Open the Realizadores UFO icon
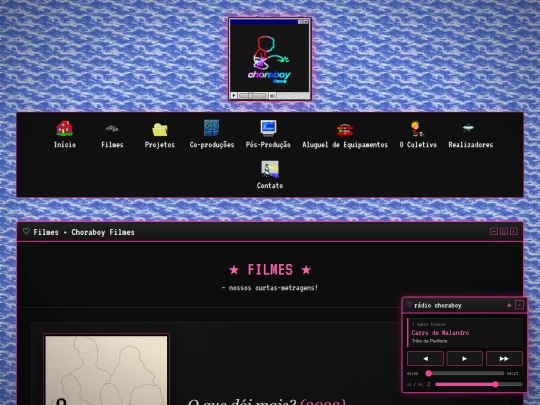 pyautogui.click(x=468, y=128)
